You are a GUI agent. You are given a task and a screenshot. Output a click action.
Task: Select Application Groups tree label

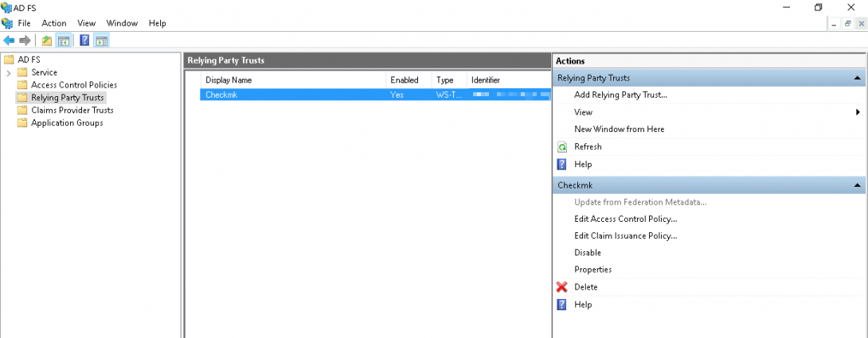[x=67, y=122]
